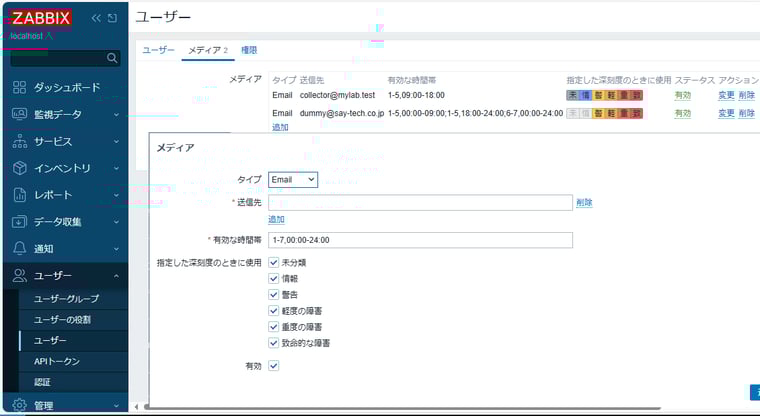Switch to the 権限 tab
Image resolution: width=760 pixels, height=416 pixels.
point(249,50)
